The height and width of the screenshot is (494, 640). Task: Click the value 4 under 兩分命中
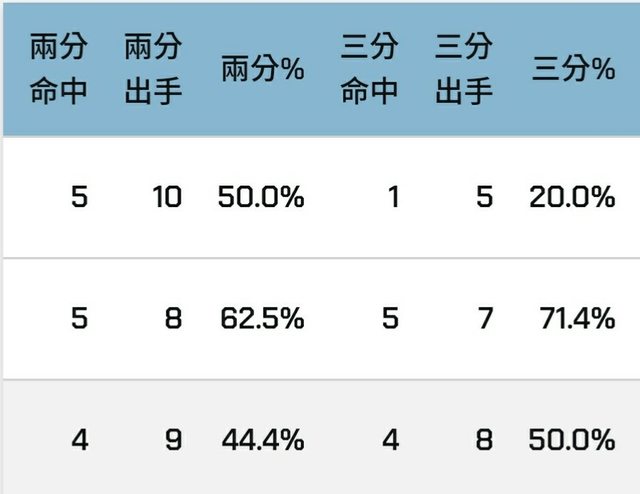pos(80,439)
